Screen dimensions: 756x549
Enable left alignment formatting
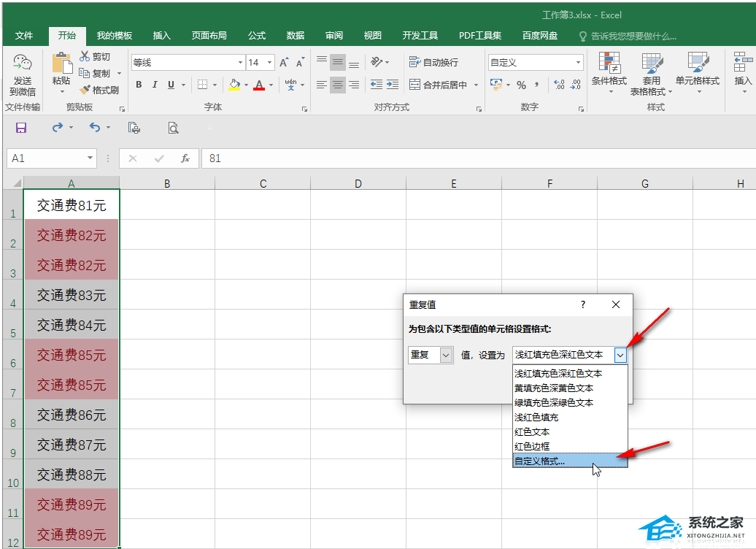[320, 85]
